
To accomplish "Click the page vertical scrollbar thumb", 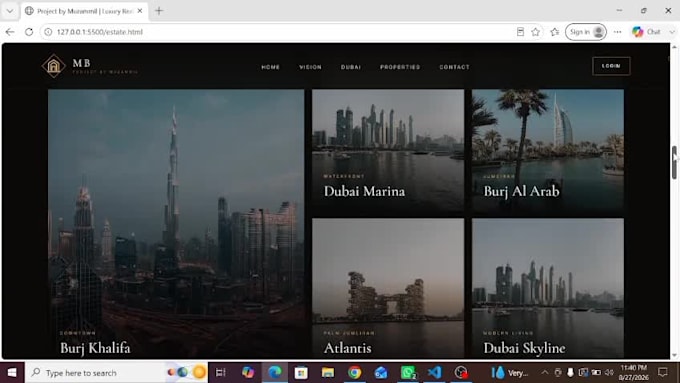I will pyautogui.click(x=674, y=162).
